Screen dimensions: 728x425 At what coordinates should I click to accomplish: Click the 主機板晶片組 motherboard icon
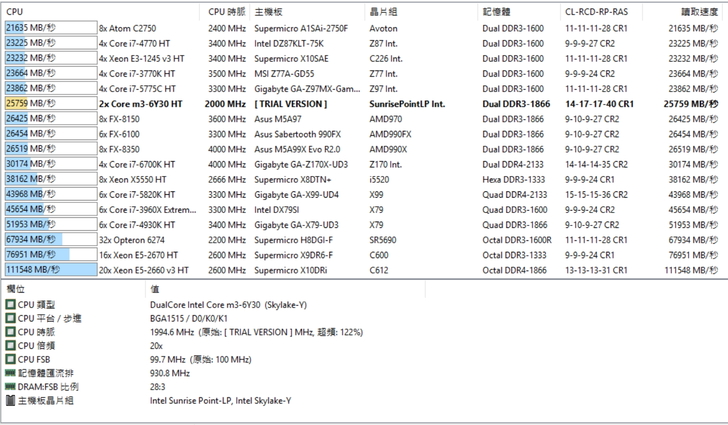[x=10, y=401]
